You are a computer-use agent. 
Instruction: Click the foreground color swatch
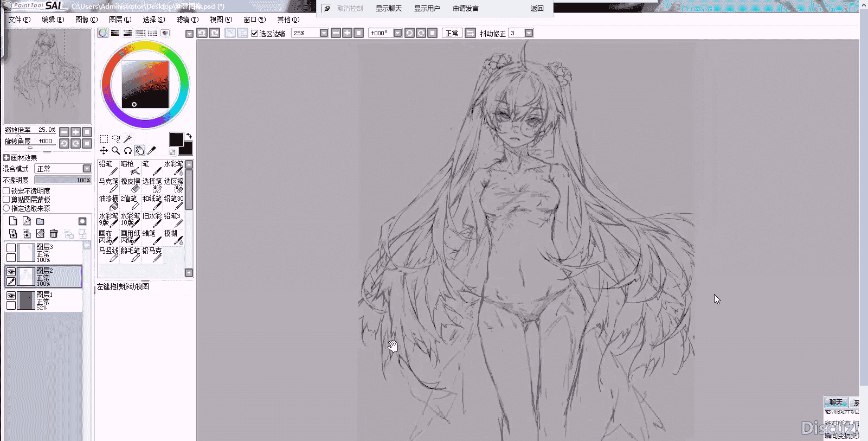tap(176, 139)
